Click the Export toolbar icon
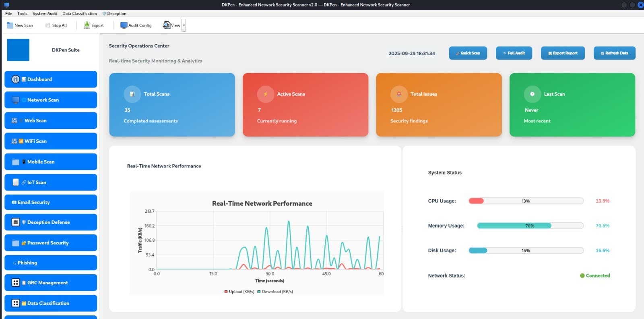 pos(87,25)
